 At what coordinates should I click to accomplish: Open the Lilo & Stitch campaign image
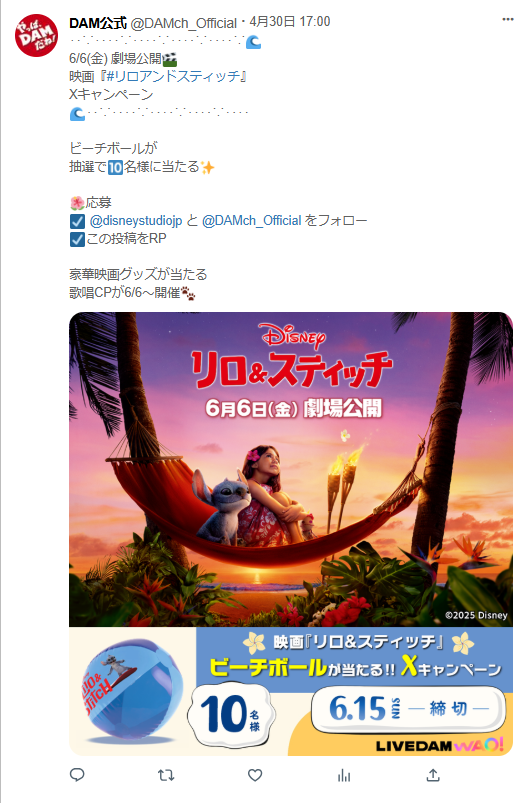(x=291, y=534)
